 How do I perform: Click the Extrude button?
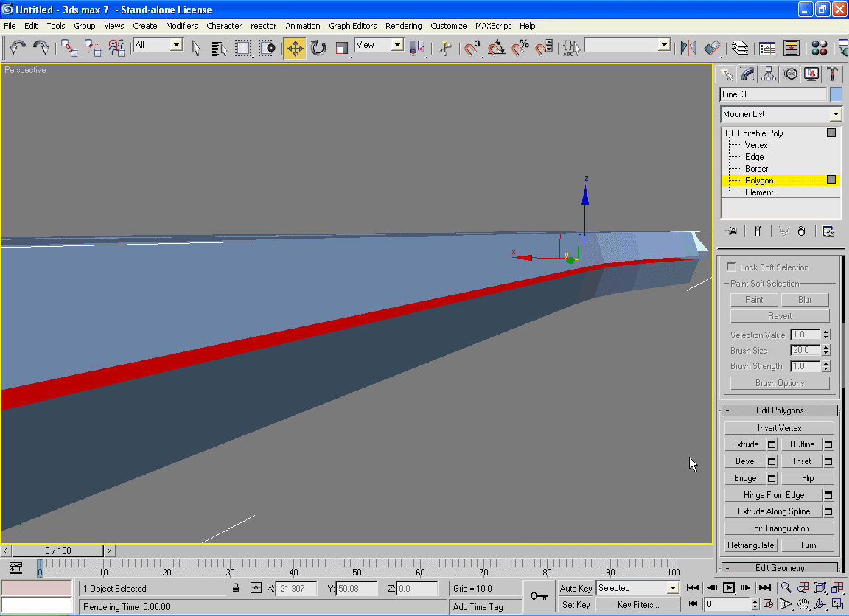pos(745,444)
